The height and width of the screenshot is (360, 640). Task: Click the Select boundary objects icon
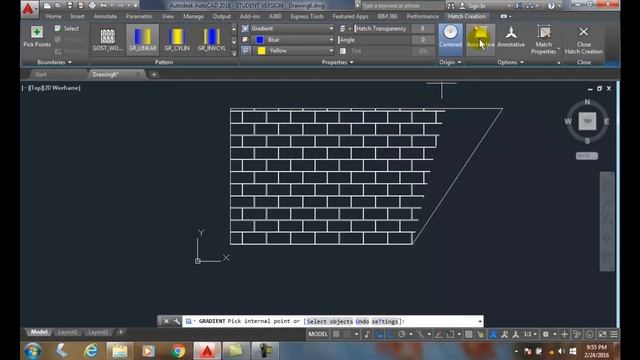(58, 28)
